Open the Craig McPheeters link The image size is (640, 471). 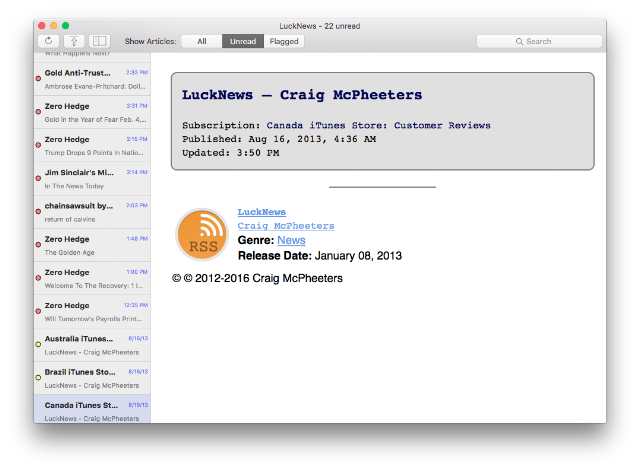coord(286,226)
